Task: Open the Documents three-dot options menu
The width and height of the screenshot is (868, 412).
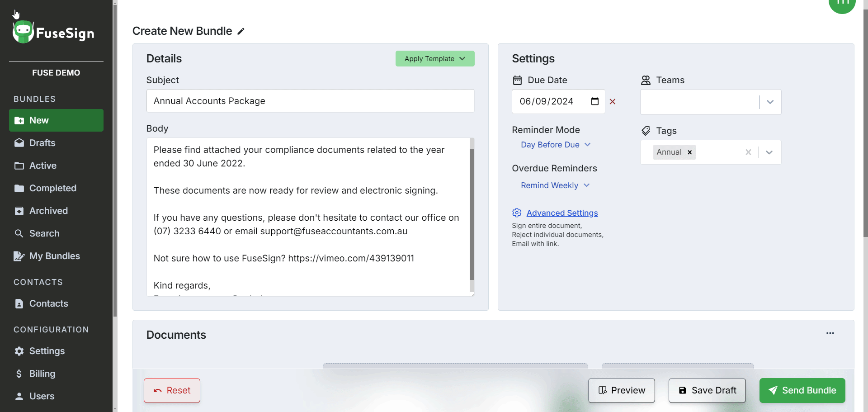Action: pyautogui.click(x=830, y=333)
